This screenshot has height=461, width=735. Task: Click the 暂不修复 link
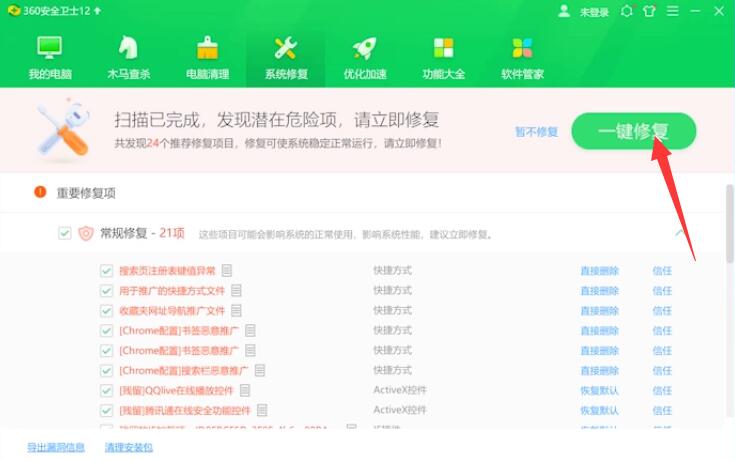click(536, 132)
